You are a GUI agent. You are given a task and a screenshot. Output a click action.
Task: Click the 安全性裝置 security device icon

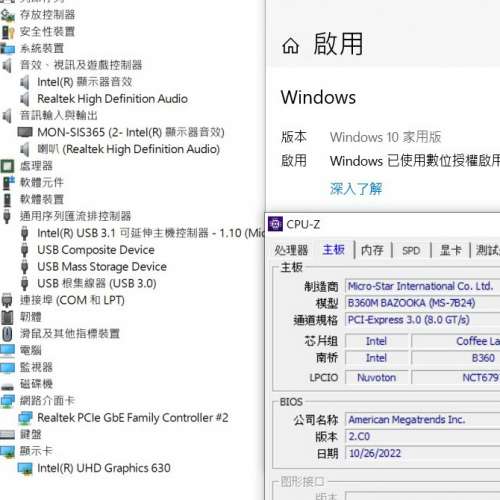tap(7, 32)
